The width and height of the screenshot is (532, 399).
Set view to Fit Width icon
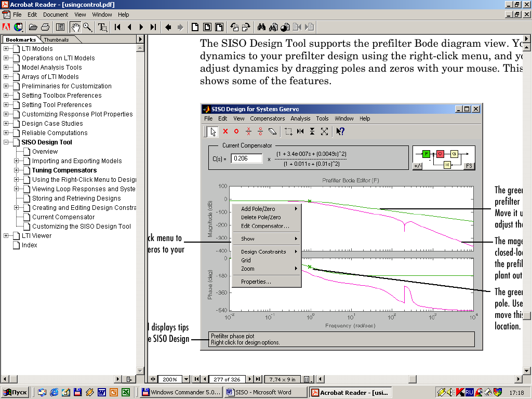[220, 27]
